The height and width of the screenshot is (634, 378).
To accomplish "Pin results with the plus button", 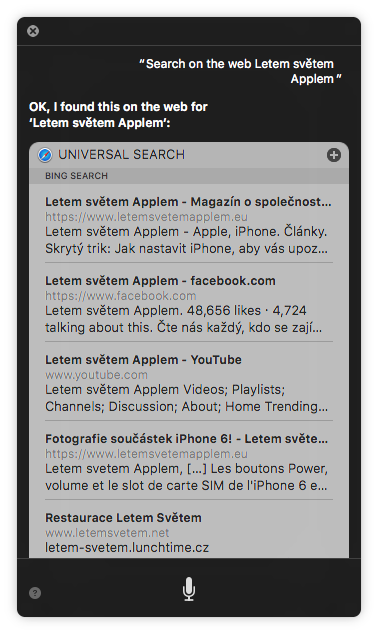I will (334, 155).
